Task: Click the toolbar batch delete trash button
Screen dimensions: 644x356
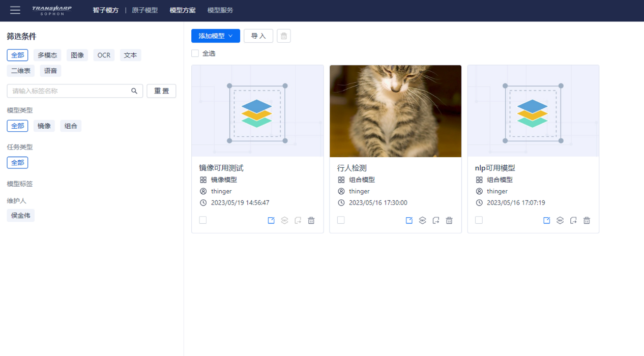Action: pos(284,36)
